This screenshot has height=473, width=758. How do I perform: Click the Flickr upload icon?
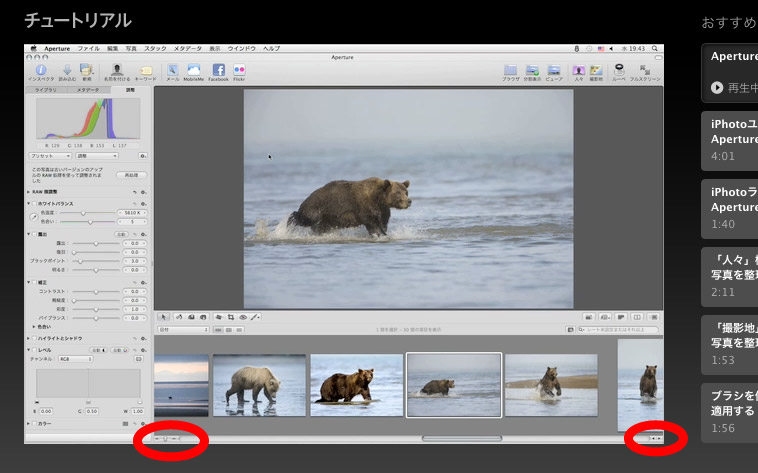point(240,70)
